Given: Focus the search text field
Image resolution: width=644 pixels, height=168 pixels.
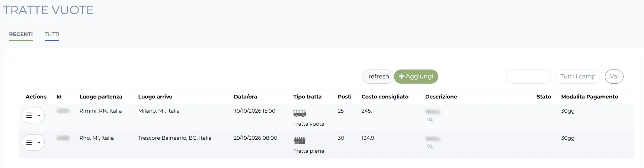Looking at the screenshot, I should (528, 77).
